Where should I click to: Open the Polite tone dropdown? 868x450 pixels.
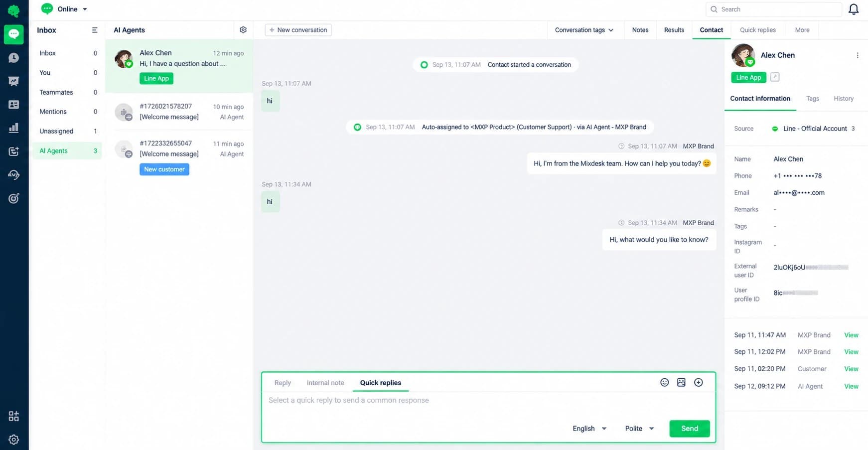click(x=639, y=429)
